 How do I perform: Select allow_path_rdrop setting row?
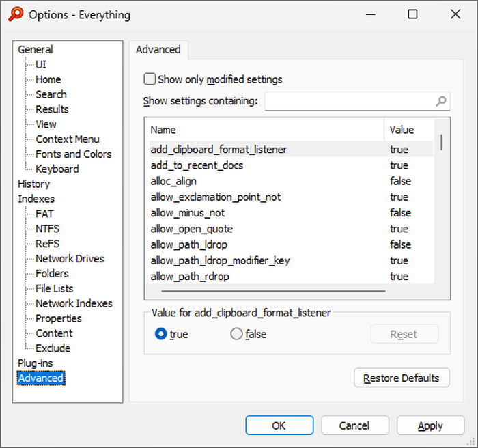(291, 277)
